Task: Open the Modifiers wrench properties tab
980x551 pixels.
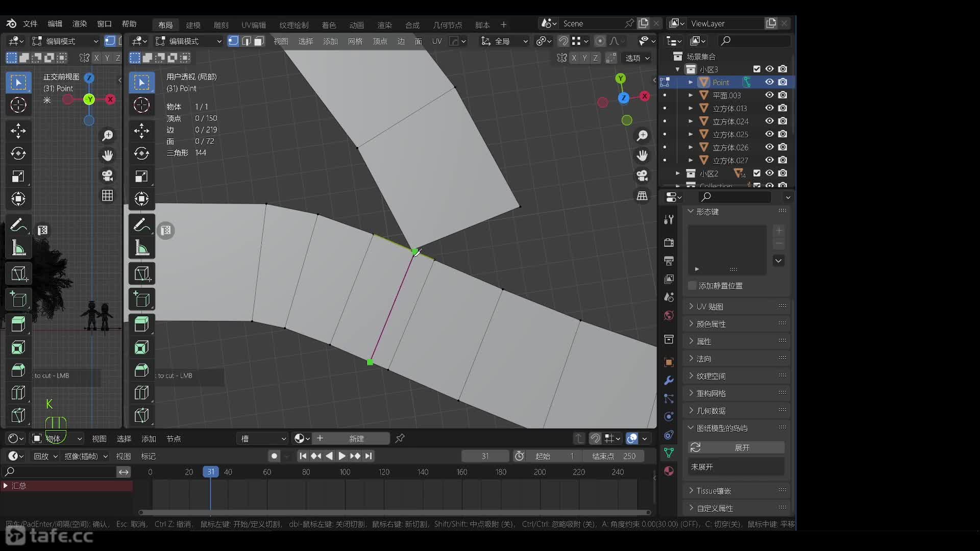Action: (x=669, y=381)
